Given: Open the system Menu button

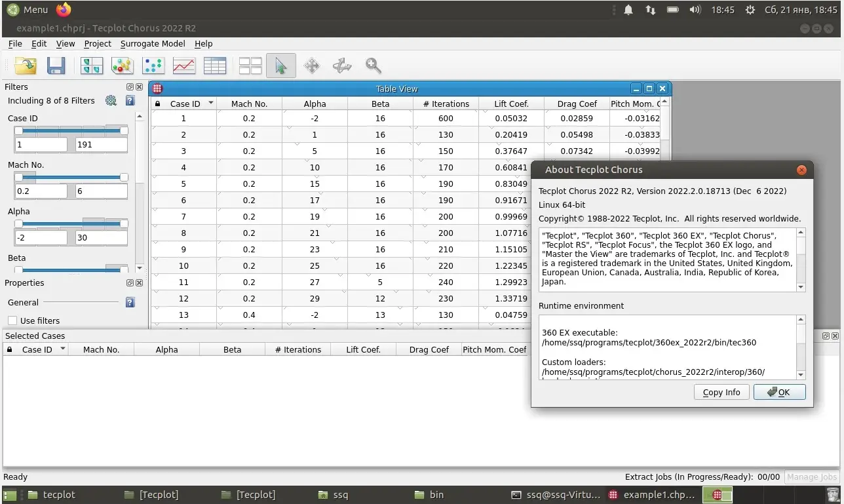Looking at the screenshot, I should 27,9.
